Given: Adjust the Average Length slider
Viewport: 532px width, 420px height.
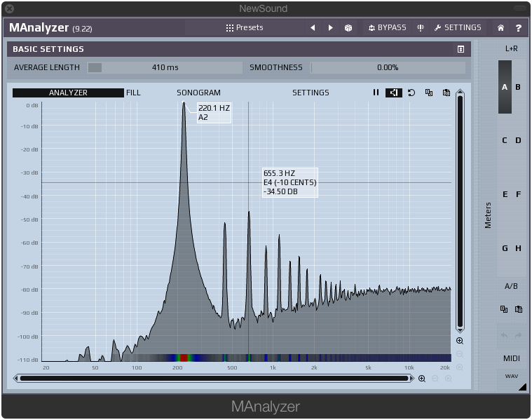Looking at the screenshot, I should 165,67.
